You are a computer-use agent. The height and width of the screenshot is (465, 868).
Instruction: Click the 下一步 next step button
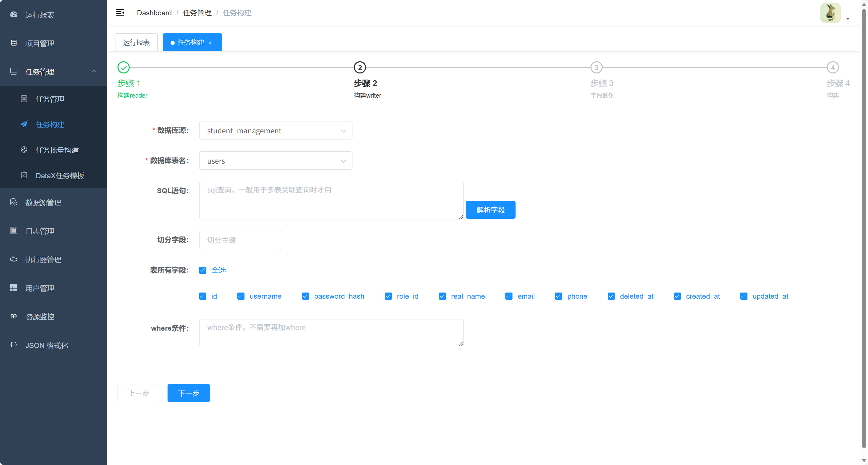click(189, 393)
